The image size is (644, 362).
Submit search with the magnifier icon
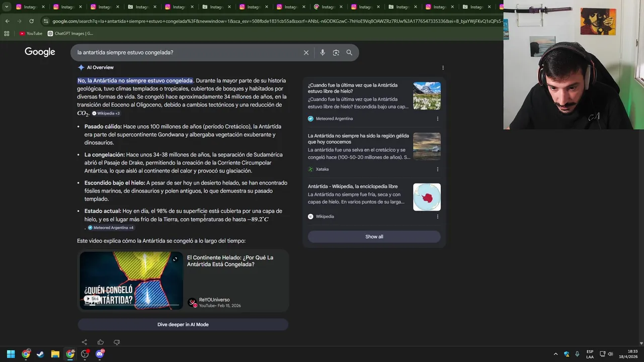(x=349, y=52)
